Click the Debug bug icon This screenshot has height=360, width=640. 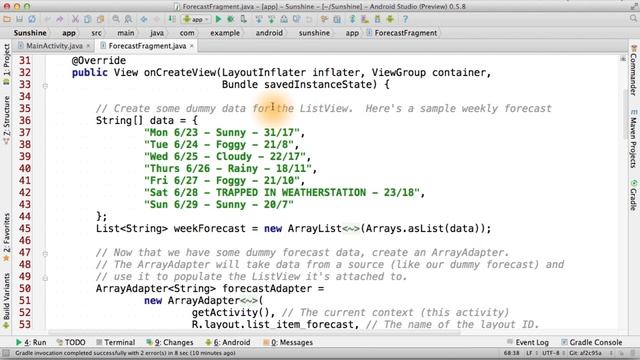click(231, 19)
